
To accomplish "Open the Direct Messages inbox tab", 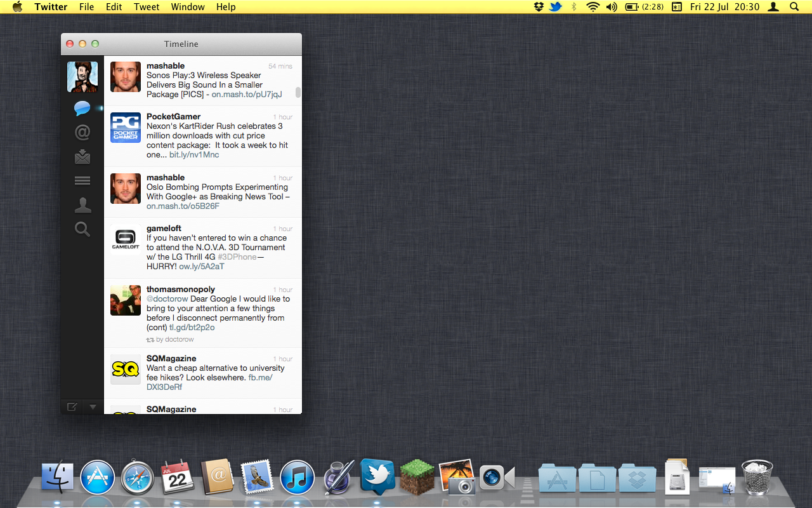I will click(x=82, y=156).
